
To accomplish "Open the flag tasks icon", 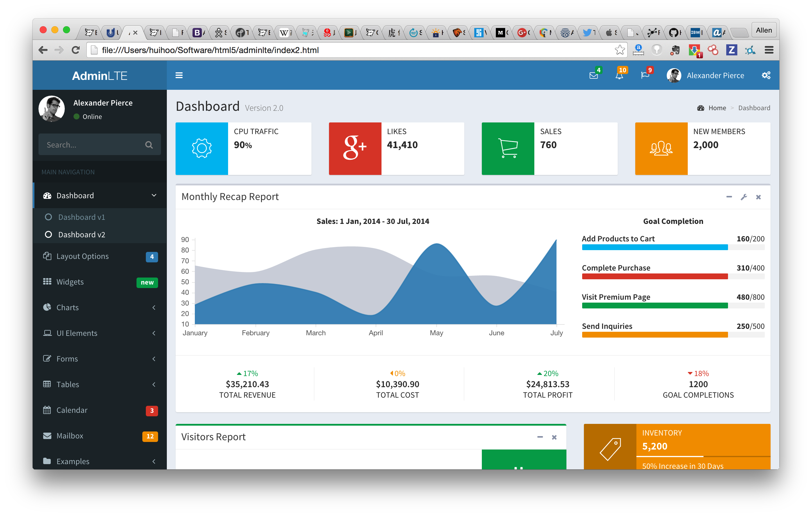I will (645, 76).
